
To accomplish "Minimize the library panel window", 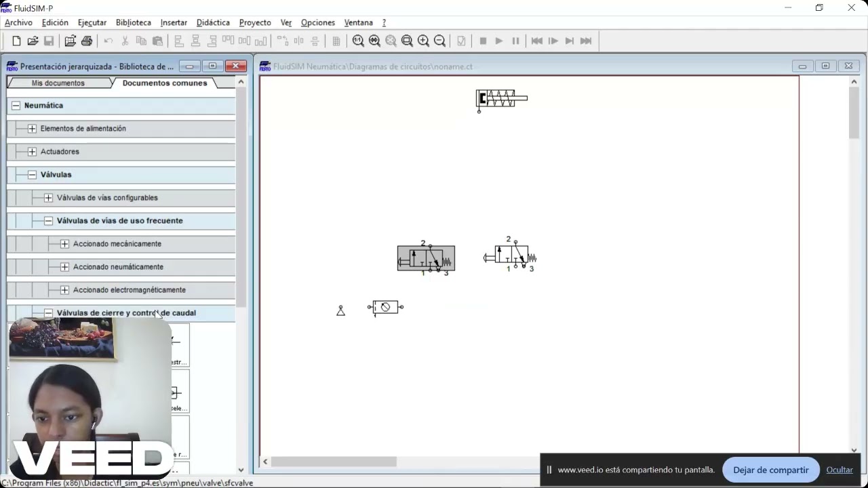I will coord(190,66).
